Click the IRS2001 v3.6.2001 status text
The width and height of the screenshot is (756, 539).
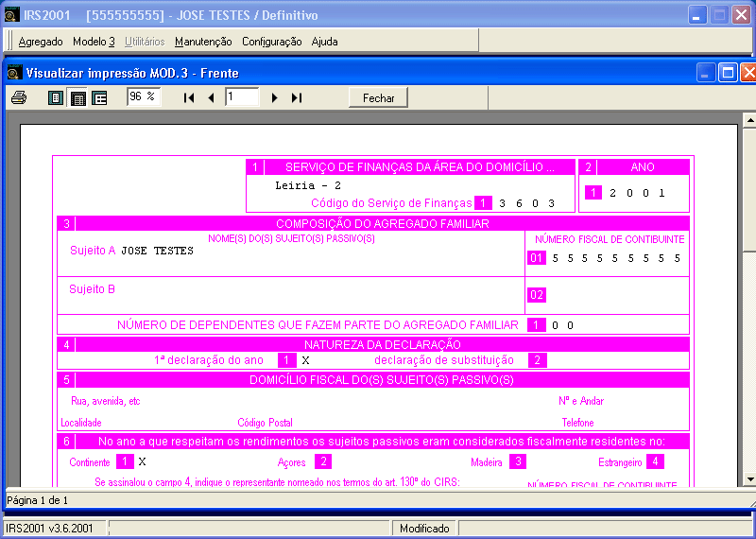[49, 529]
